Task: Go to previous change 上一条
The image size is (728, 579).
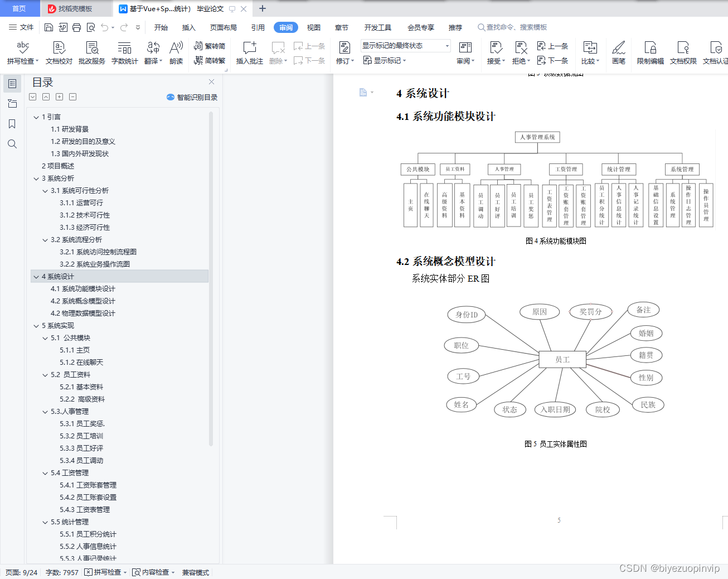Action: 552,46
